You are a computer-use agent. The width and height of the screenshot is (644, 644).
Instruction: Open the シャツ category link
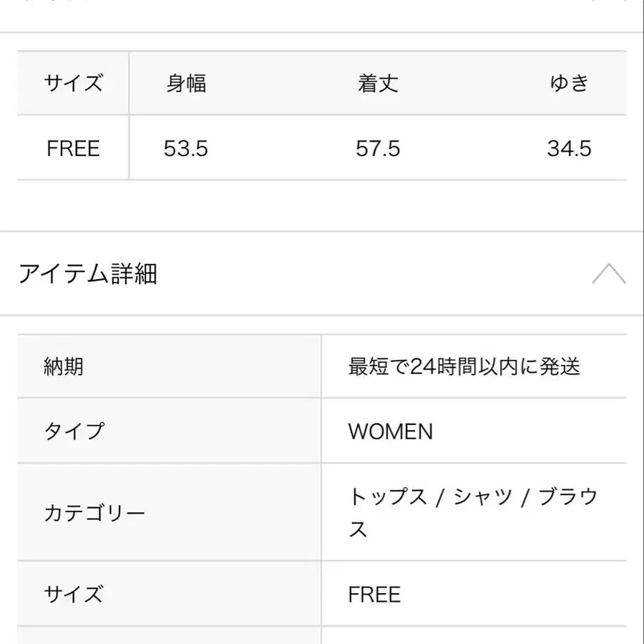483,497
